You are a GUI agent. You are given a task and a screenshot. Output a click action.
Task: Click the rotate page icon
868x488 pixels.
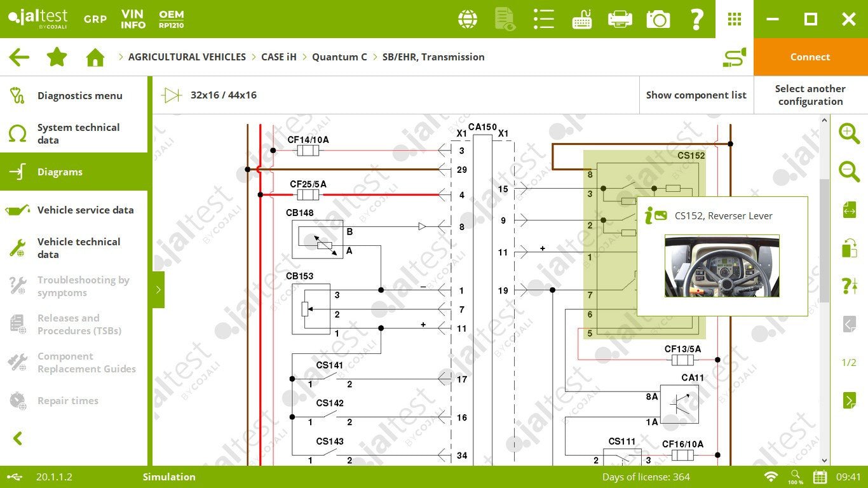point(849,248)
